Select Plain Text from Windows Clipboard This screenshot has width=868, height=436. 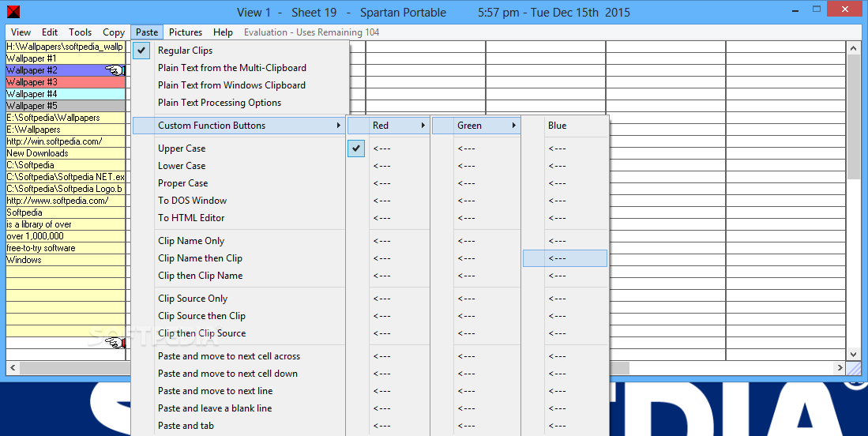pos(231,85)
